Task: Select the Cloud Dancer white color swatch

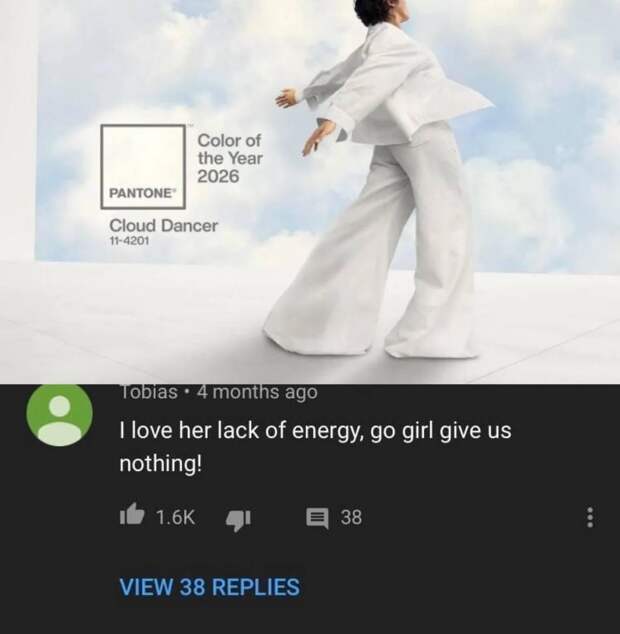Action: 143,155
